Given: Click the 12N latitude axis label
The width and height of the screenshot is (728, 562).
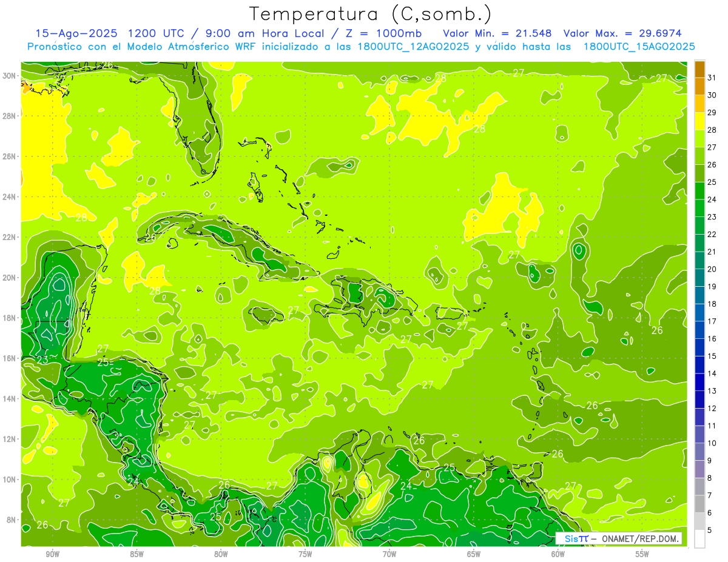Looking at the screenshot, I should click(x=10, y=439).
